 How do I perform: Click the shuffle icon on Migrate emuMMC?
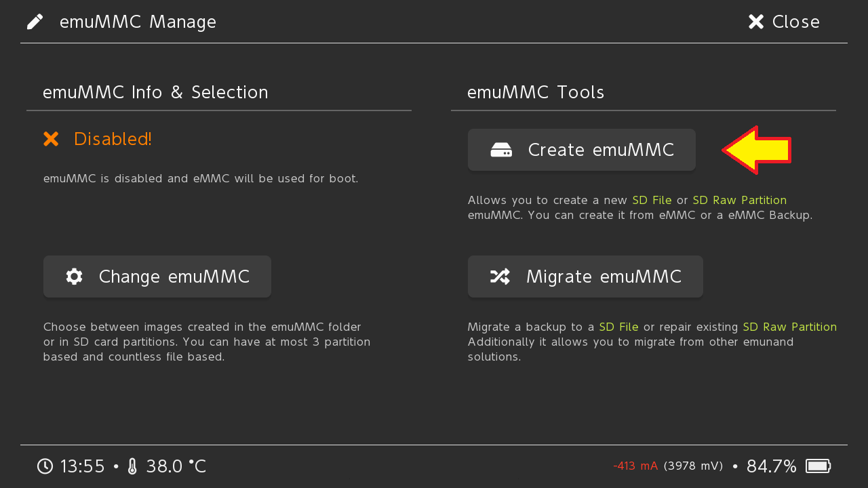(500, 277)
